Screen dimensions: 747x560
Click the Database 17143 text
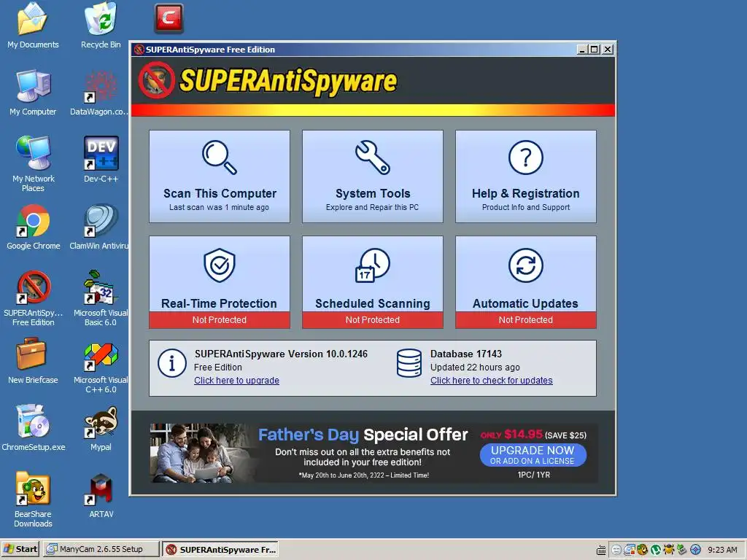[466, 354]
